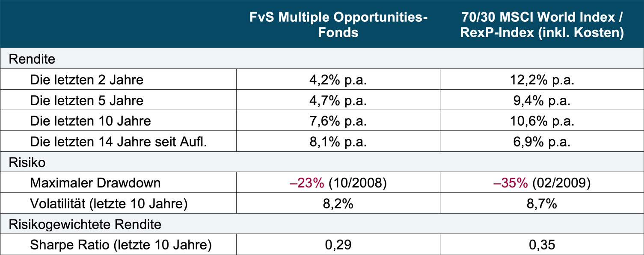Click the 8,1% p.a. value cell
Viewport: 644px width, 255px height.
(x=338, y=142)
